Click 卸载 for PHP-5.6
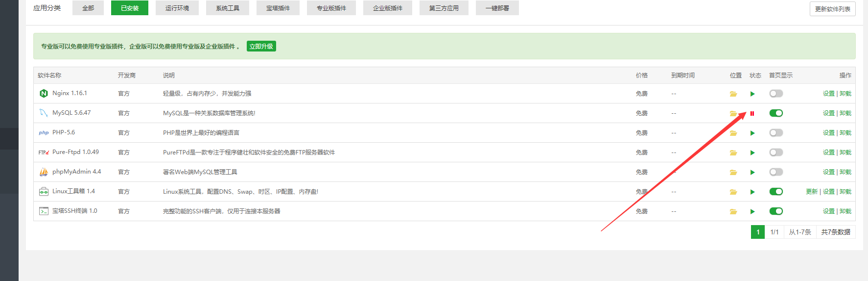The image size is (868, 281). pyautogui.click(x=845, y=133)
